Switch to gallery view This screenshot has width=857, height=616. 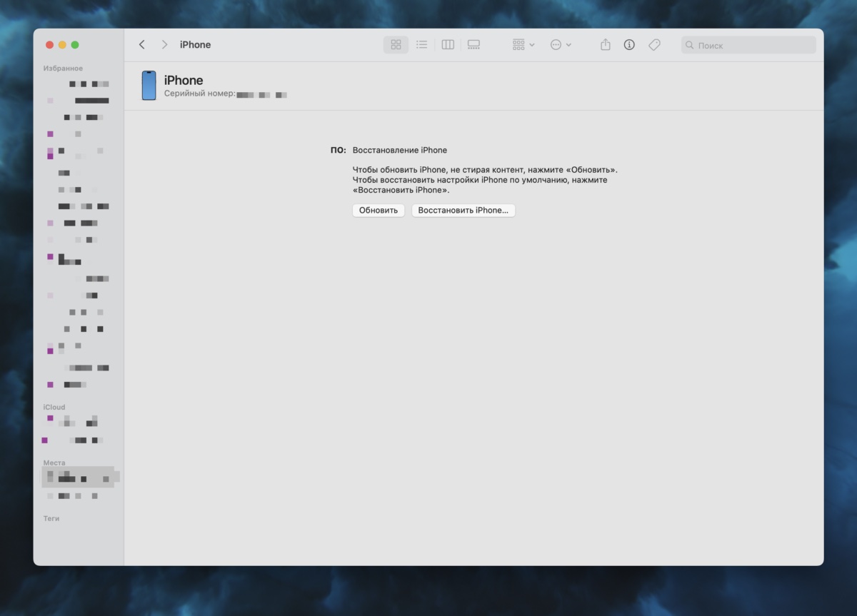point(473,45)
